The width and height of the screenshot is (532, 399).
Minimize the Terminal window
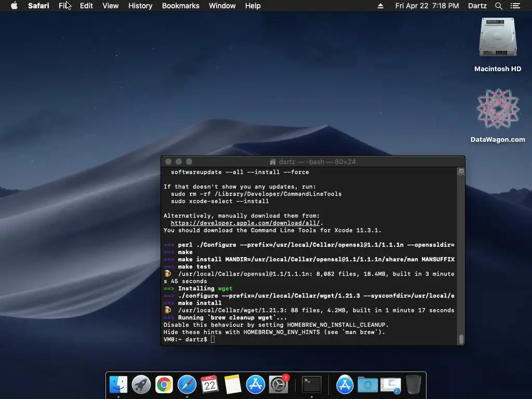[x=179, y=162]
